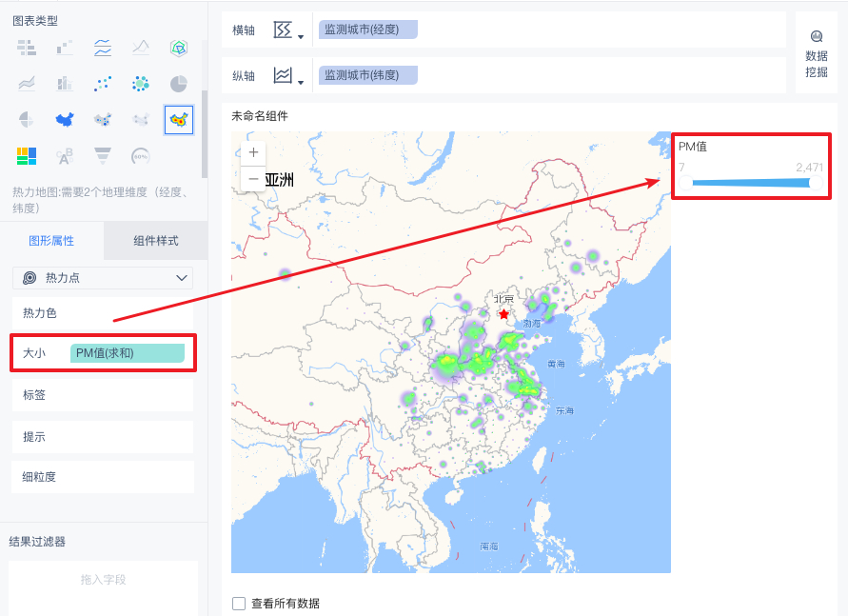The width and height of the screenshot is (848, 616).
Task: Zoom in the map with plus button
Action: (253, 152)
